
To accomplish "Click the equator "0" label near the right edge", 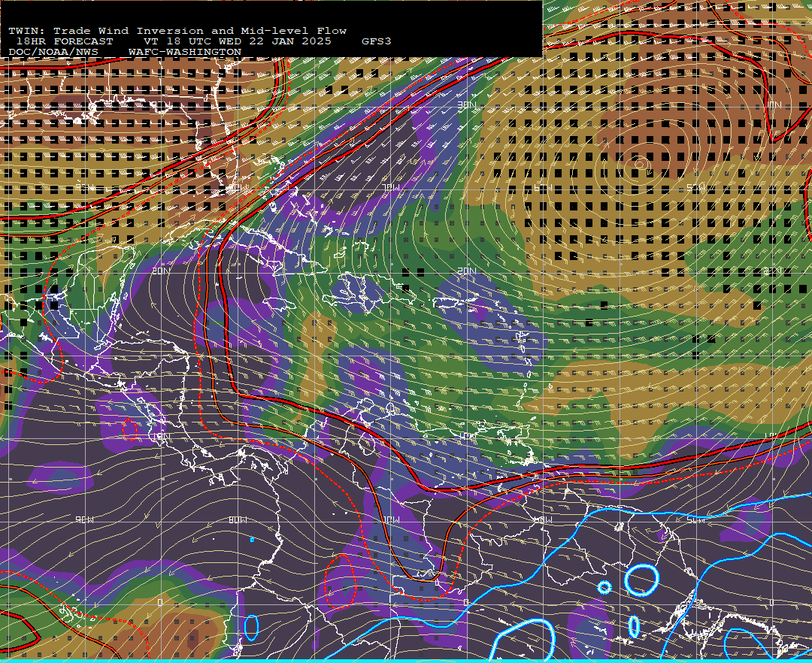I will [771, 602].
